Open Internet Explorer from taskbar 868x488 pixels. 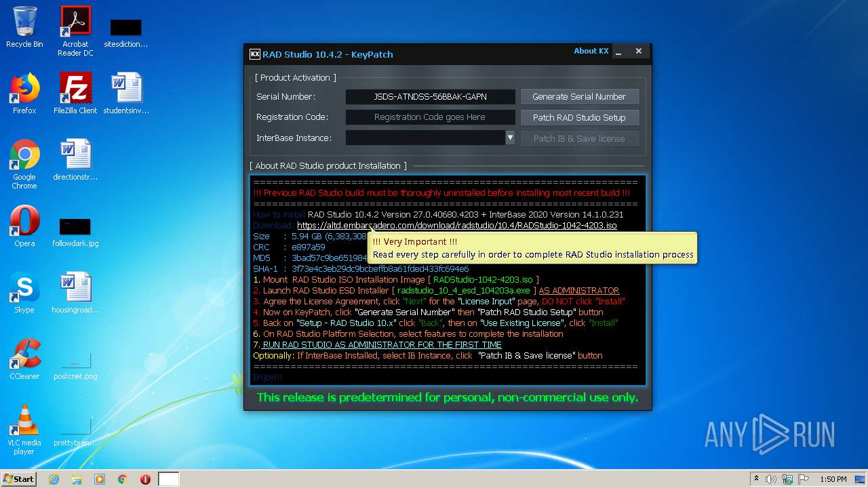pyautogui.click(x=54, y=479)
